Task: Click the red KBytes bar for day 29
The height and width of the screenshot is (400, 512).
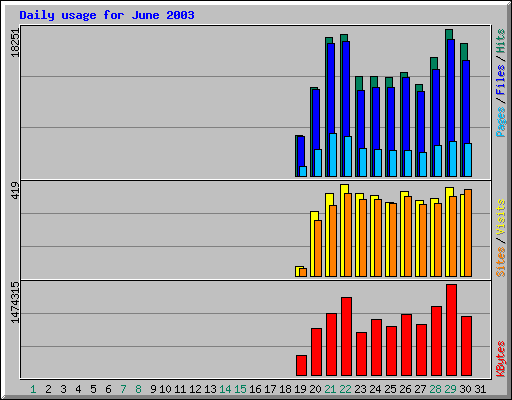Action: pyautogui.click(x=451, y=330)
